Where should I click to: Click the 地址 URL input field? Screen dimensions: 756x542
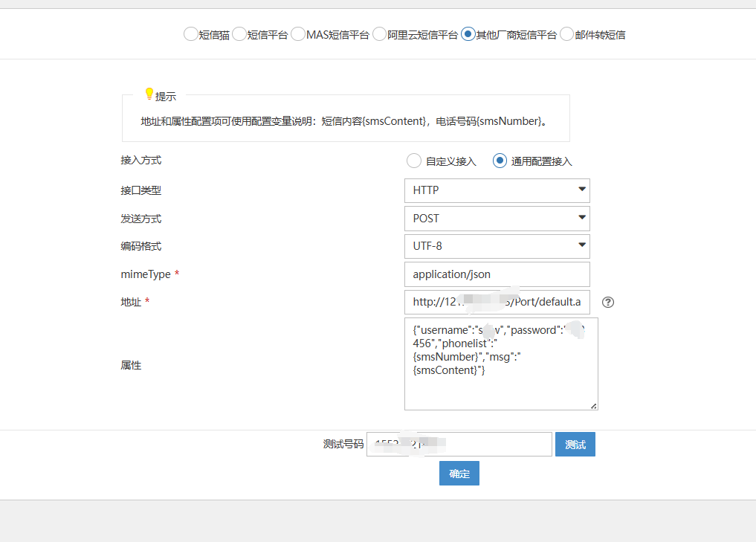coord(497,302)
